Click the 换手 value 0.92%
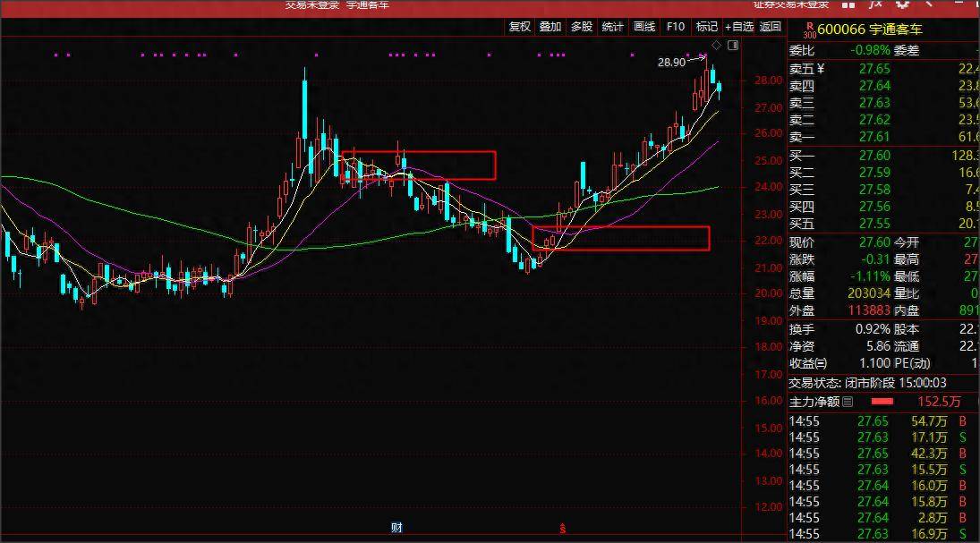 [873, 329]
